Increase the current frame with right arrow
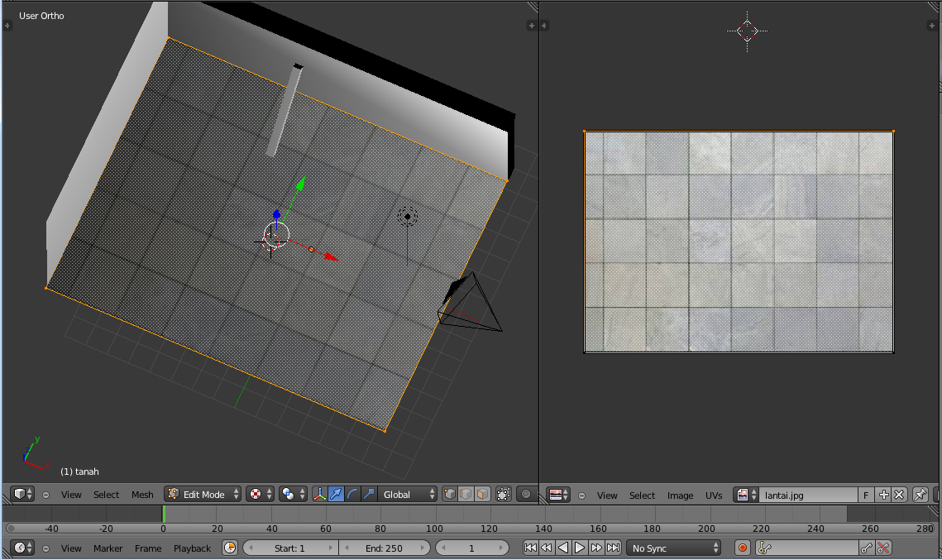 click(x=502, y=548)
